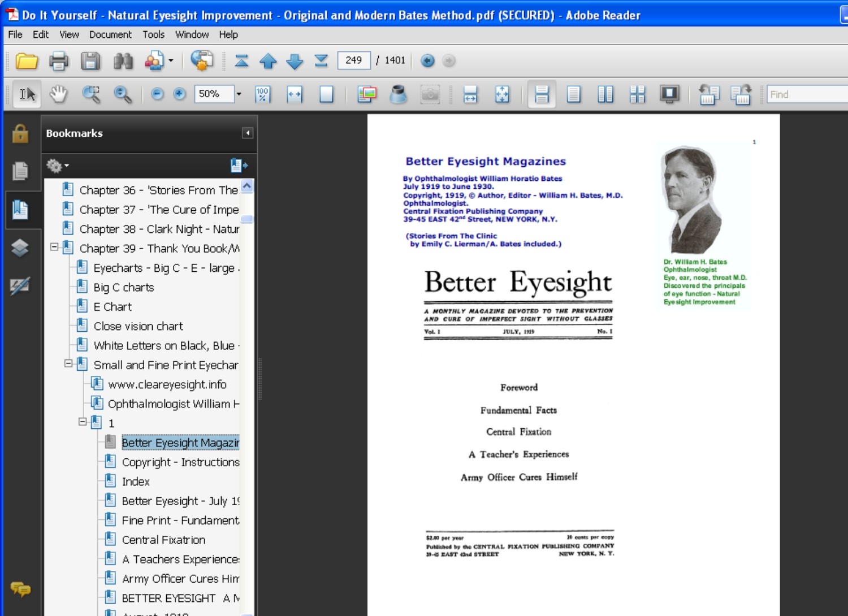Expand current bookmark icon in Bookmarks

click(239, 165)
